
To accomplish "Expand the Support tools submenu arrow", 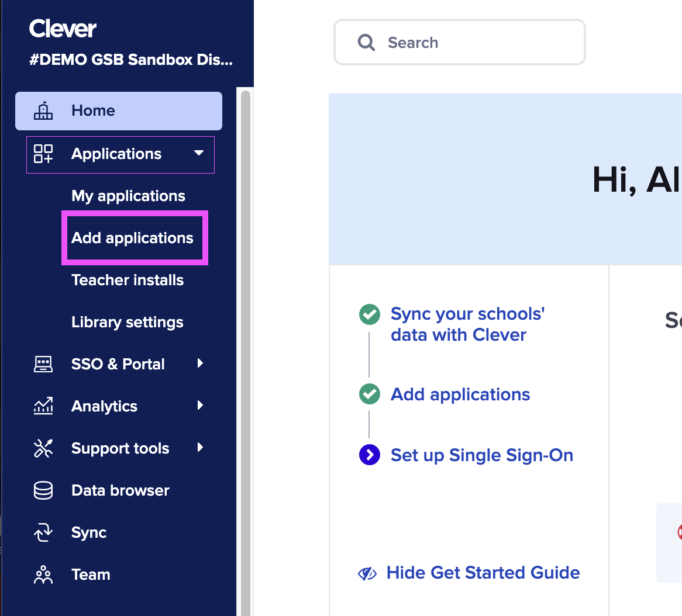I will coord(199,448).
